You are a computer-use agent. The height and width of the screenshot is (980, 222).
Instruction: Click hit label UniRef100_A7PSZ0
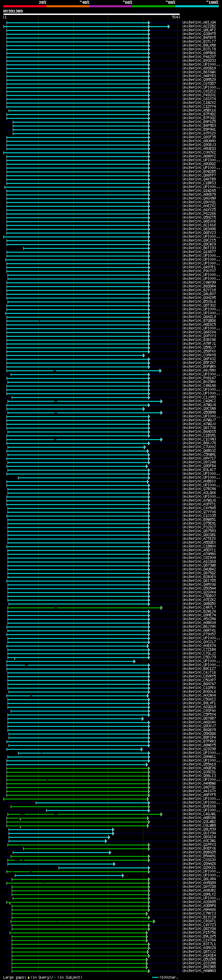pos(199,133)
